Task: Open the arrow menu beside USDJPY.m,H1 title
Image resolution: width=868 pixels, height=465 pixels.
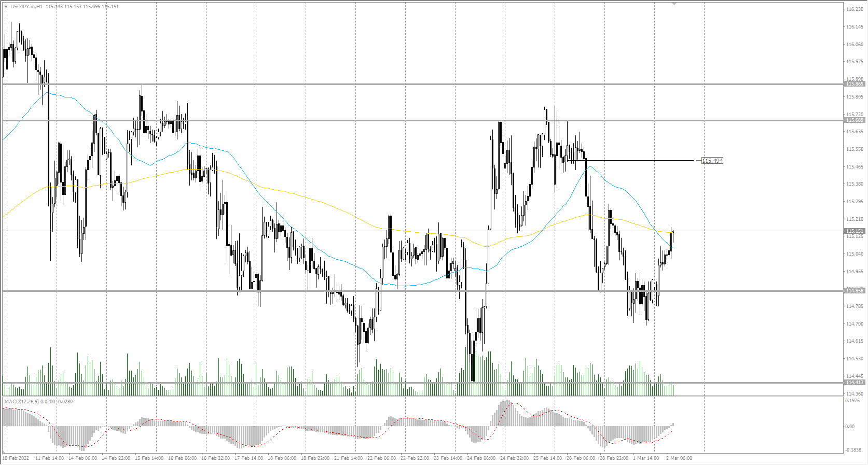Action: click(6, 7)
